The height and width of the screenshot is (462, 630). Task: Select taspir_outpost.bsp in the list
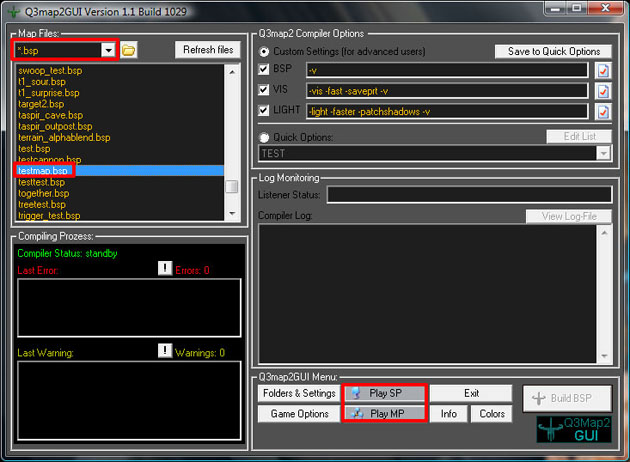pyautogui.click(x=55, y=127)
